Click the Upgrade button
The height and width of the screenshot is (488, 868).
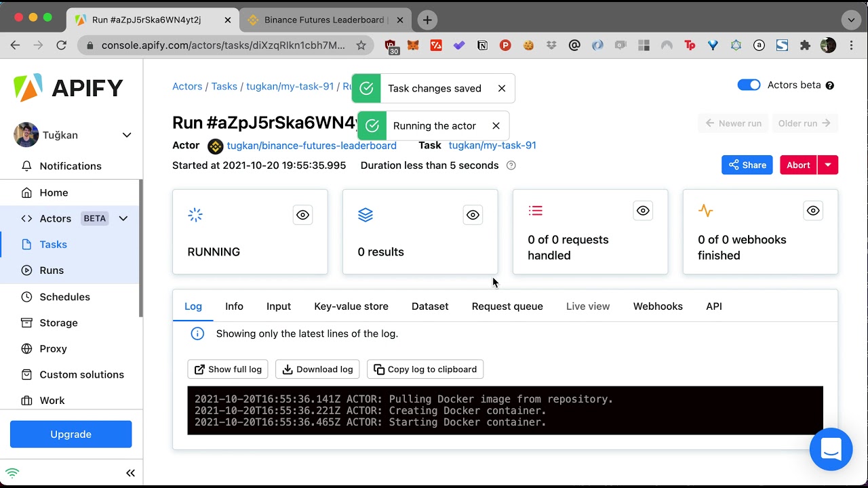coord(71,434)
